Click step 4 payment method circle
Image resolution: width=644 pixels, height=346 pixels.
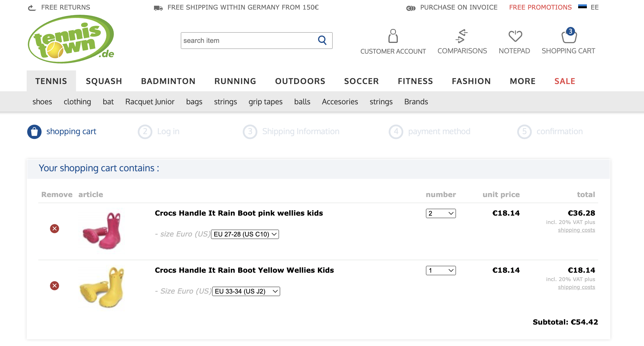coord(396,132)
